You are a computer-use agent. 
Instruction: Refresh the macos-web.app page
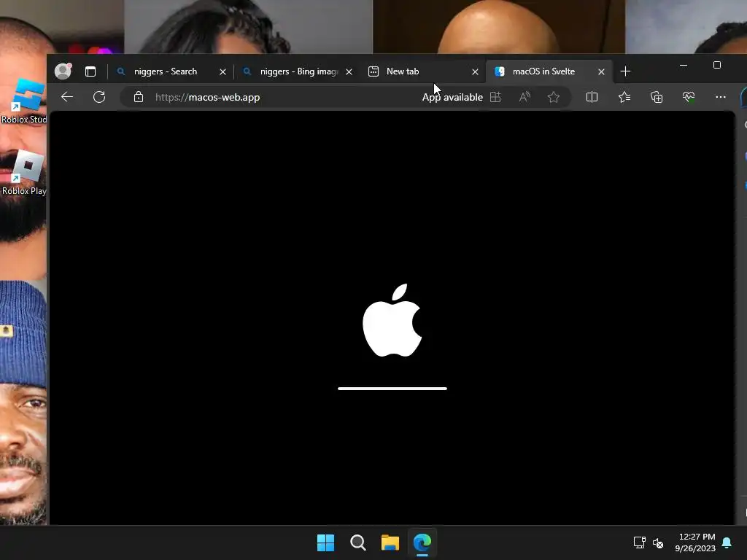click(x=99, y=97)
